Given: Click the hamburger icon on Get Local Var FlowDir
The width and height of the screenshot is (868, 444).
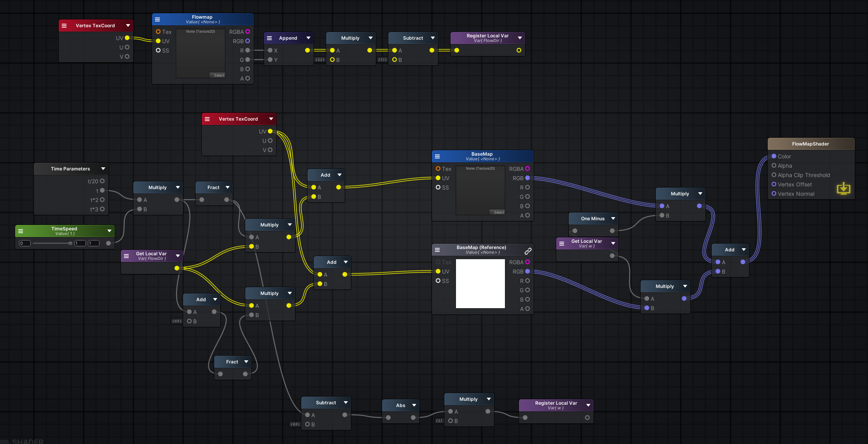Looking at the screenshot, I should [x=126, y=256].
